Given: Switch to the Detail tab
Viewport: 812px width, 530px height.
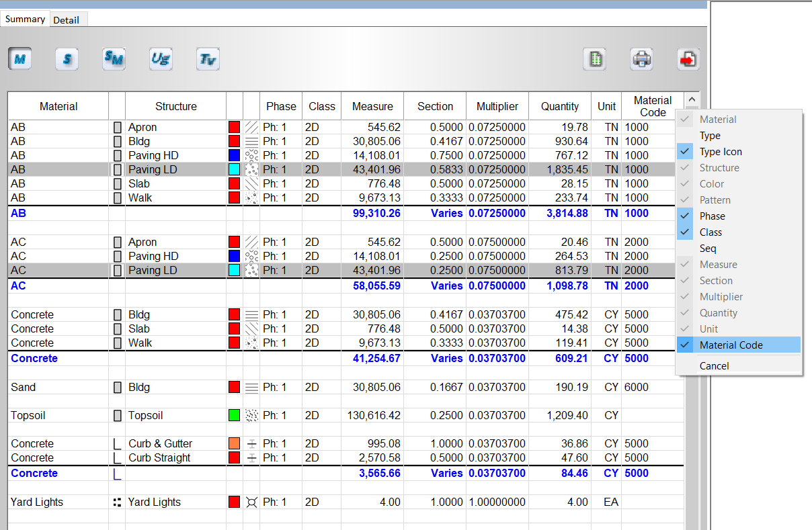Looking at the screenshot, I should coord(67,20).
